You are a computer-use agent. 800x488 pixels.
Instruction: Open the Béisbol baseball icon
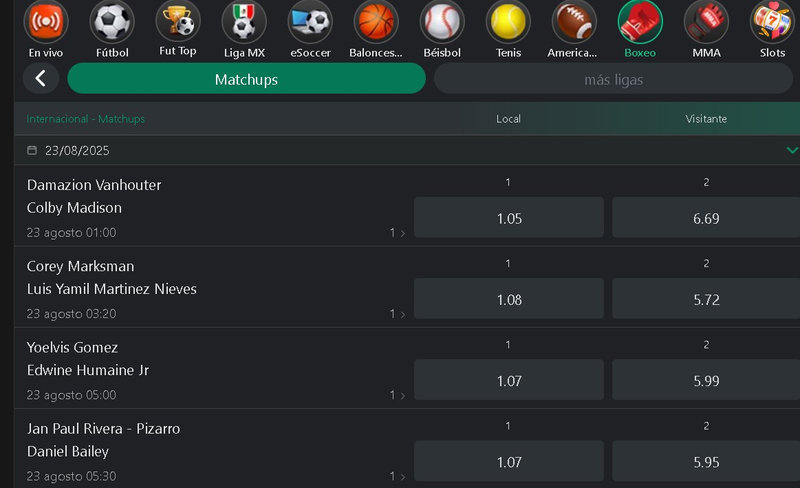(x=442, y=21)
